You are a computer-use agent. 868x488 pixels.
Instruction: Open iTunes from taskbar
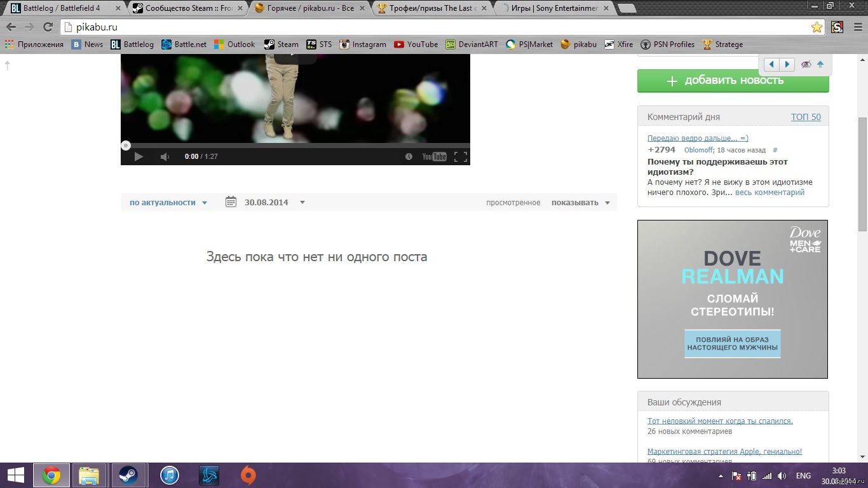point(169,475)
